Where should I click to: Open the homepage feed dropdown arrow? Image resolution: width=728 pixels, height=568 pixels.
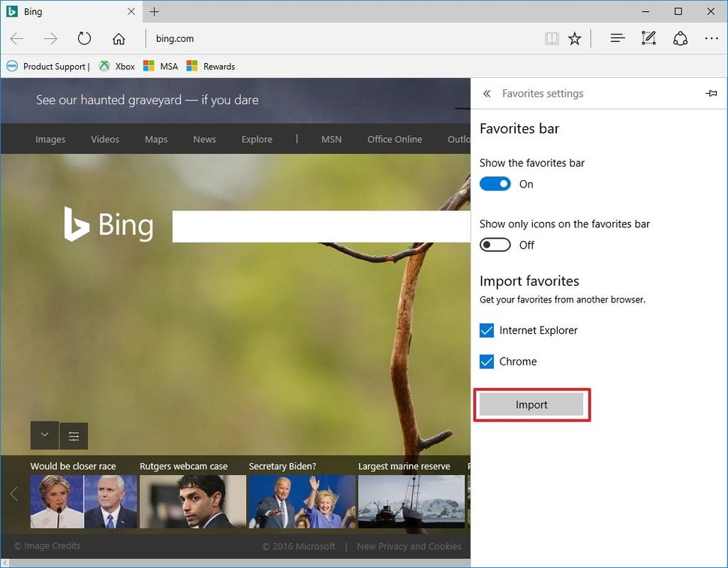point(44,435)
